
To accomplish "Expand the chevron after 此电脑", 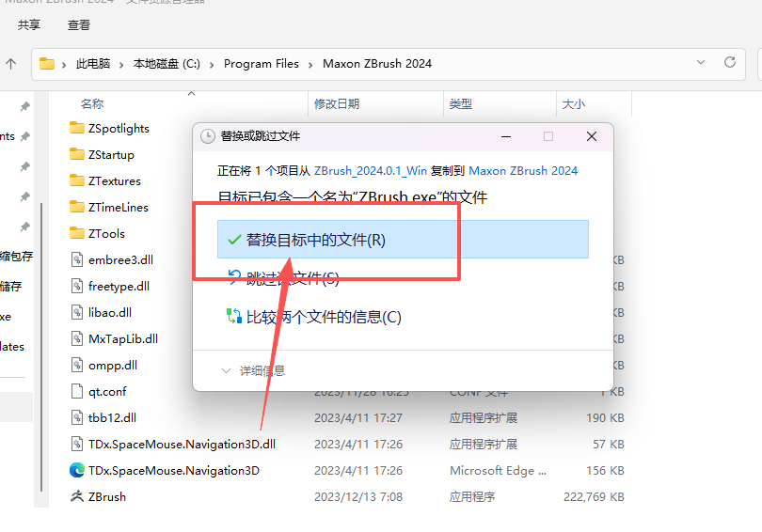I will click(121, 65).
